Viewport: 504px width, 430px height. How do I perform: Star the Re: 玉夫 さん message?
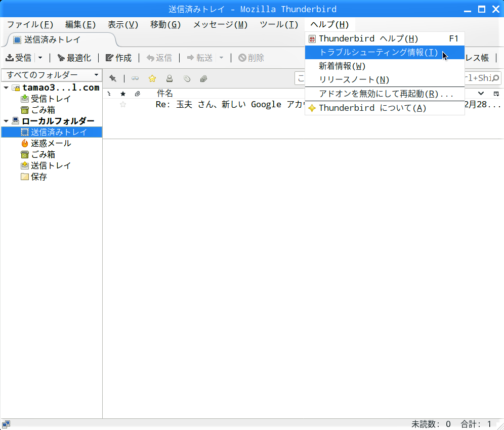(123, 104)
